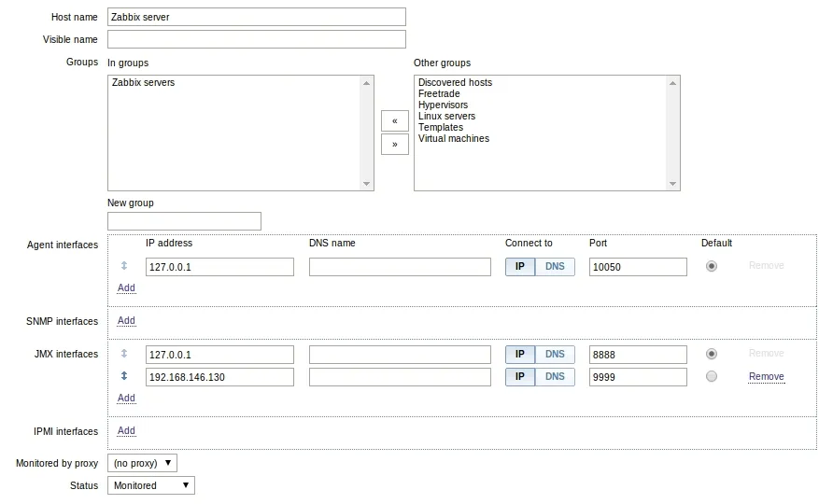Click the Other groups list scroll-down arrow
Image resolution: width=819 pixels, height=504 pixels.
[x=672, y=184]
